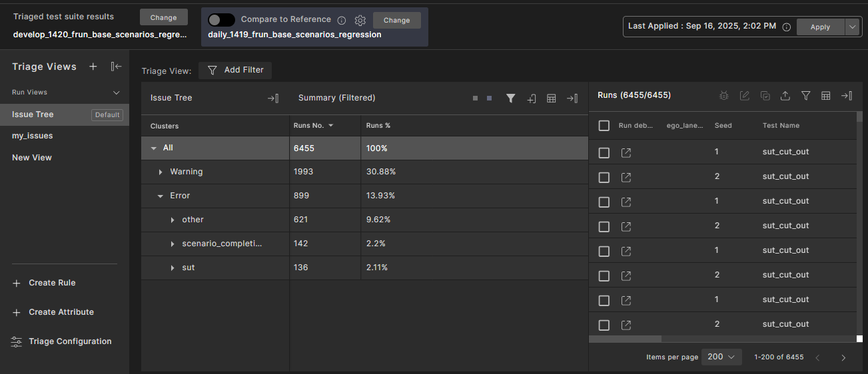Expand the Warning cluster row

161,172
